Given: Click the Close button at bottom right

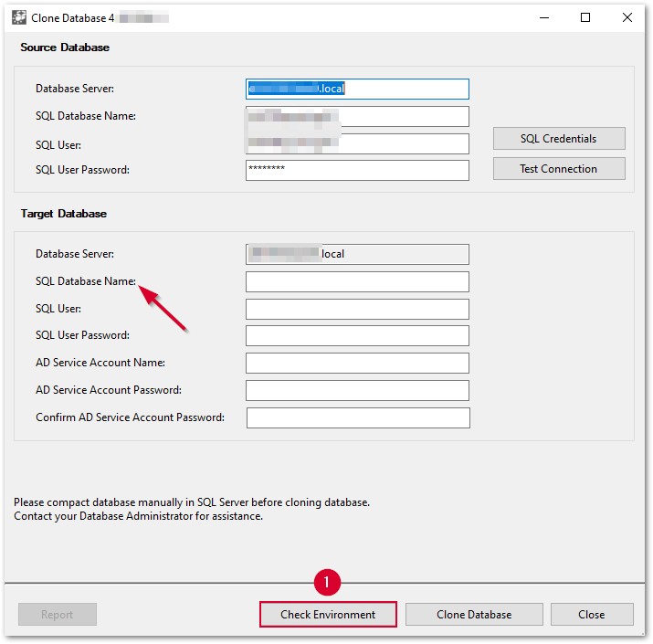Looking at the screenshot, I should point(592,615).
